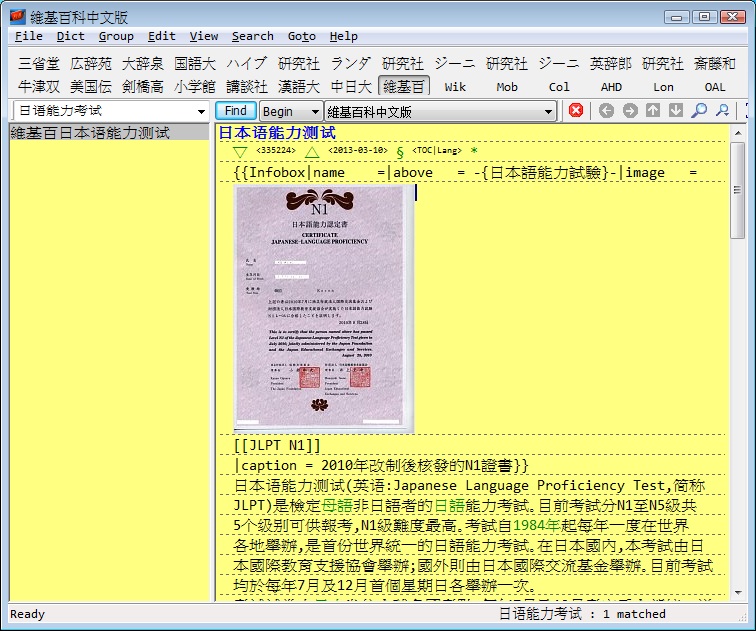Select the 広辞苑 dictionary
The width and height of the screenshot is (756, 631).
coord(91,64)
